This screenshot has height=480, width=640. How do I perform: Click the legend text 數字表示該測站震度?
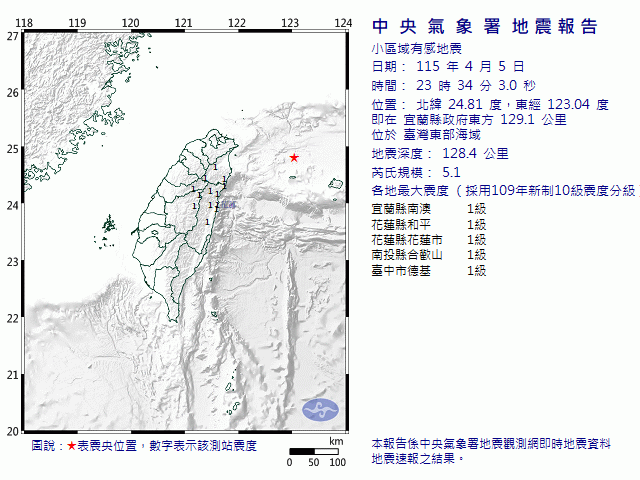[x=203, y=446]
